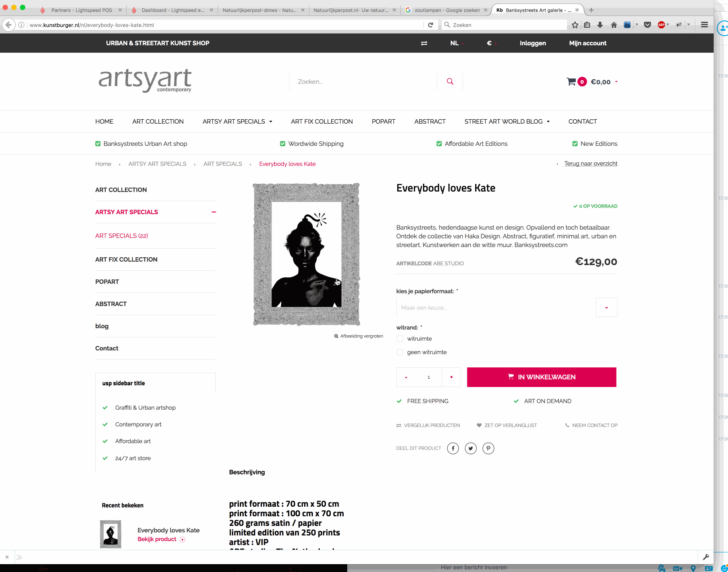728x572 pixels.
Task: Click the wrench icon in bottom bar
Action: (x=706, y=557)
